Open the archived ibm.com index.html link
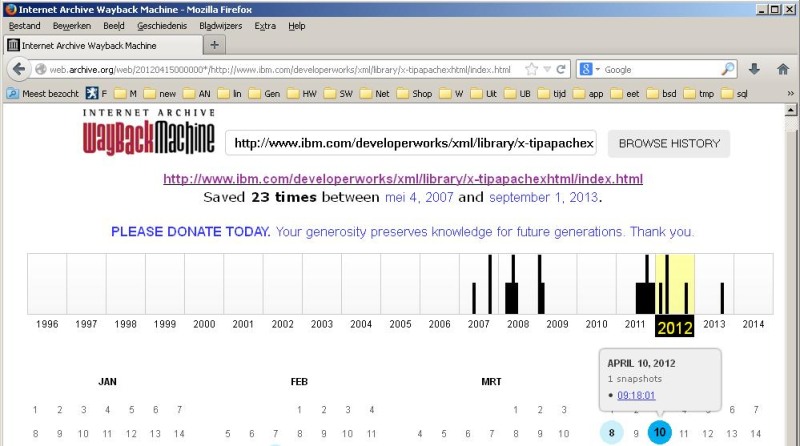800x446 pixels. tap(403, 179)
